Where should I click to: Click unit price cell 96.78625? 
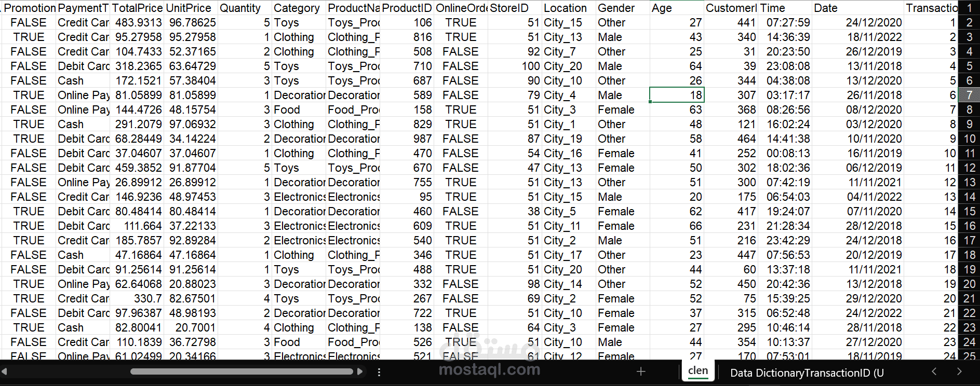pos(191,23)
